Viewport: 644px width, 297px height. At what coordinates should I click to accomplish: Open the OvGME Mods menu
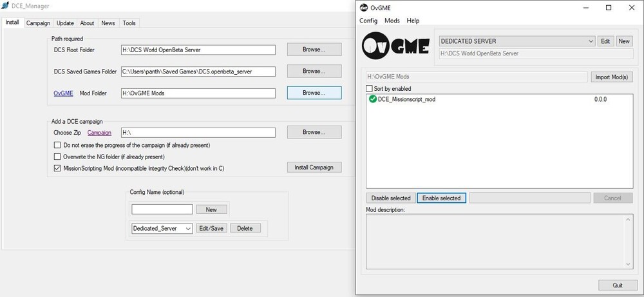[x=392, y=21]
